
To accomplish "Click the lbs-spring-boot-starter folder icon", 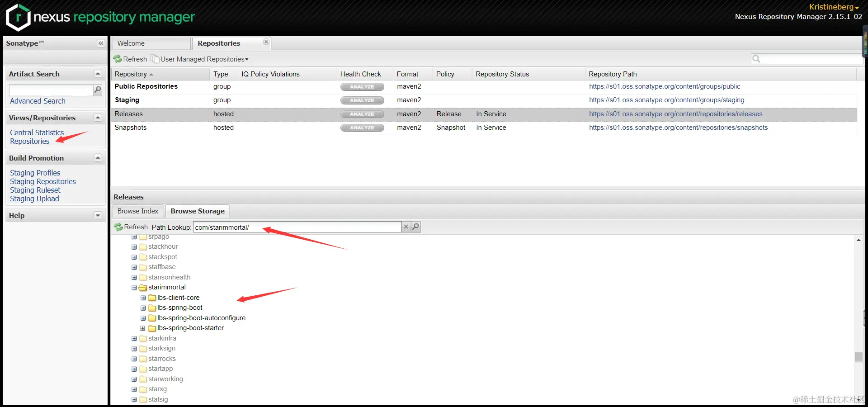I will tap(152, 328).
